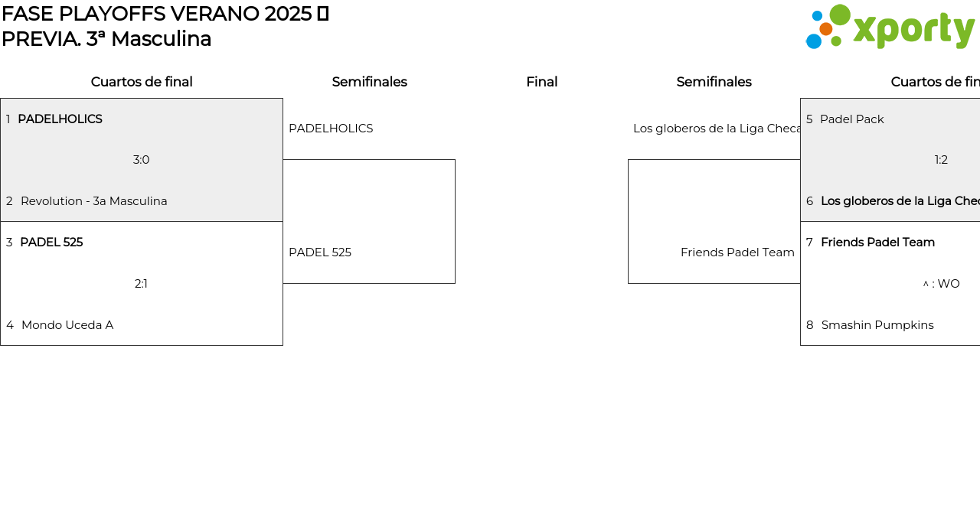Select the PREVIA. 3ª Masculina subtitle
Screen dimensions: 980x508
106,39
